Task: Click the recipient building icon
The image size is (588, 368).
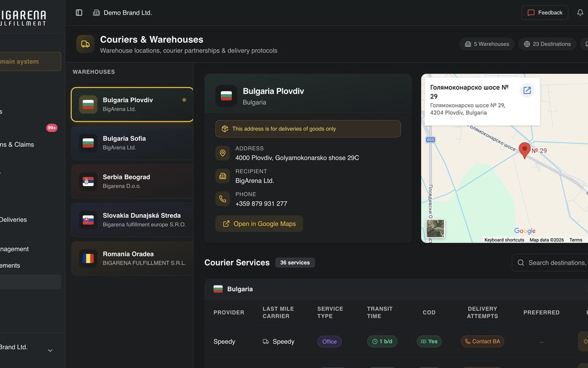Action: click(222, 176)
